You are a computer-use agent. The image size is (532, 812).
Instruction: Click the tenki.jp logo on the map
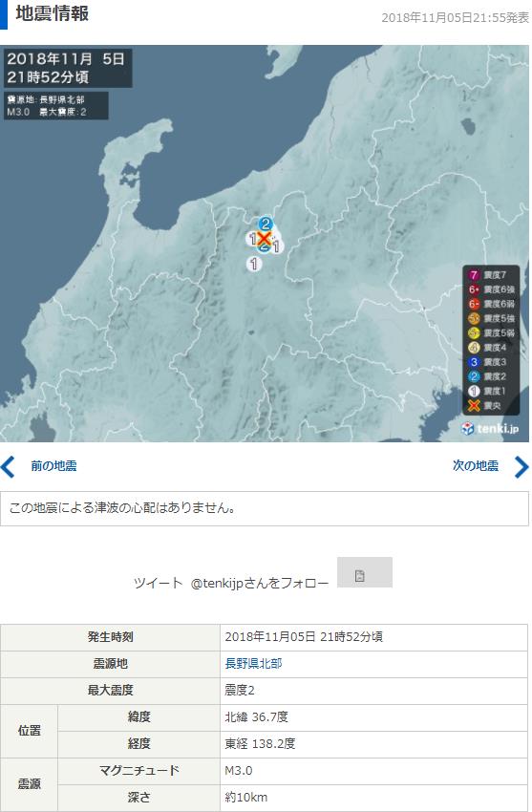point(490,428)
